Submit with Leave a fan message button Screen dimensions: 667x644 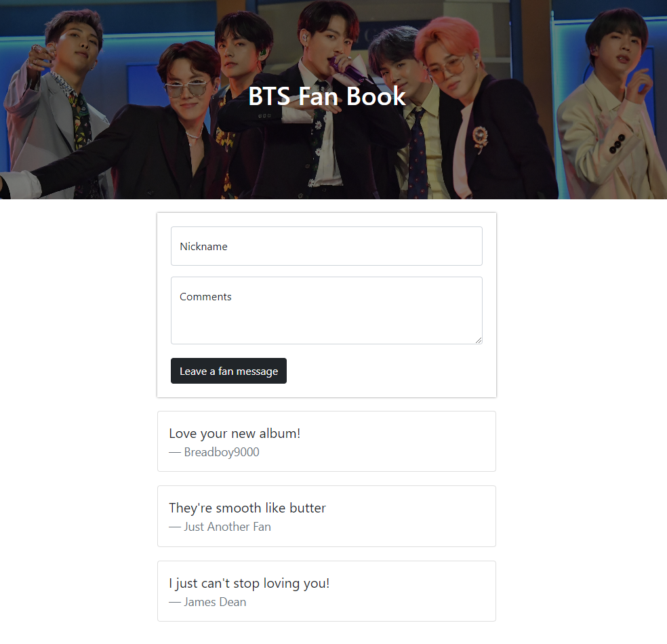[228, 371]
